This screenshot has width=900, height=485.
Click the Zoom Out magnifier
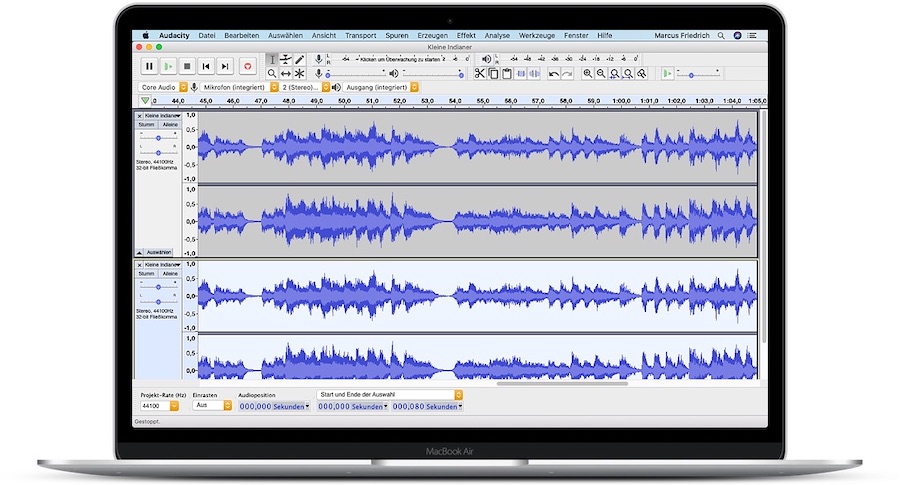tap(601, 73)
